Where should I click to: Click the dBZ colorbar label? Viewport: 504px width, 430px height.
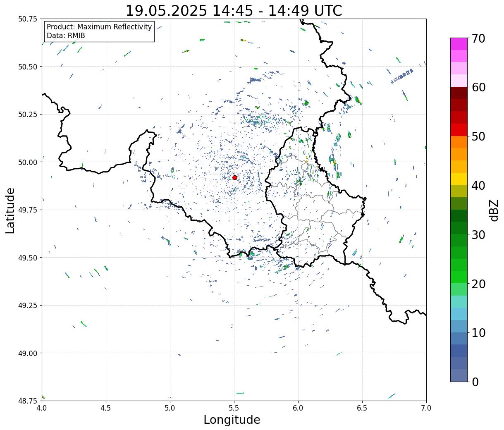click(x=494, y=210)
